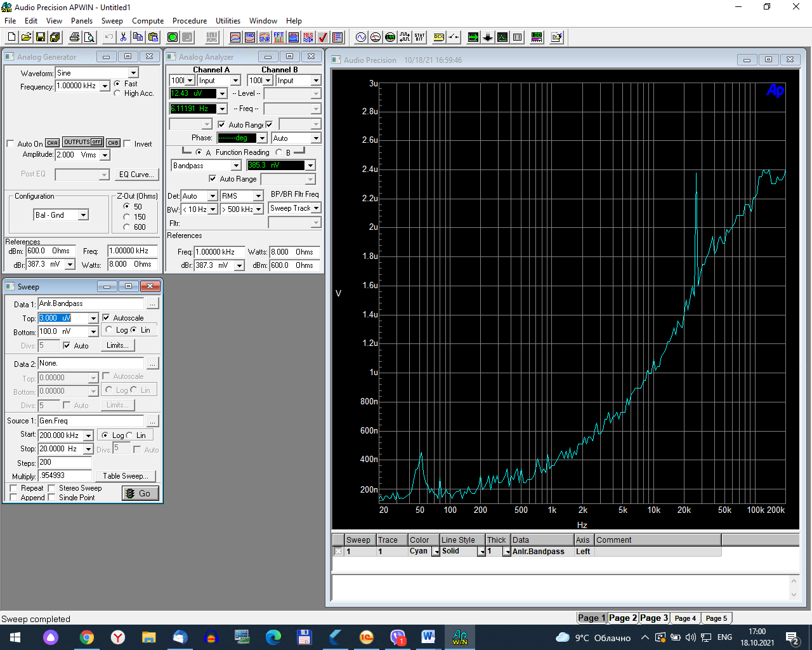
Task: Click the Paste clipboard toolbar icon
Action: 153,37
